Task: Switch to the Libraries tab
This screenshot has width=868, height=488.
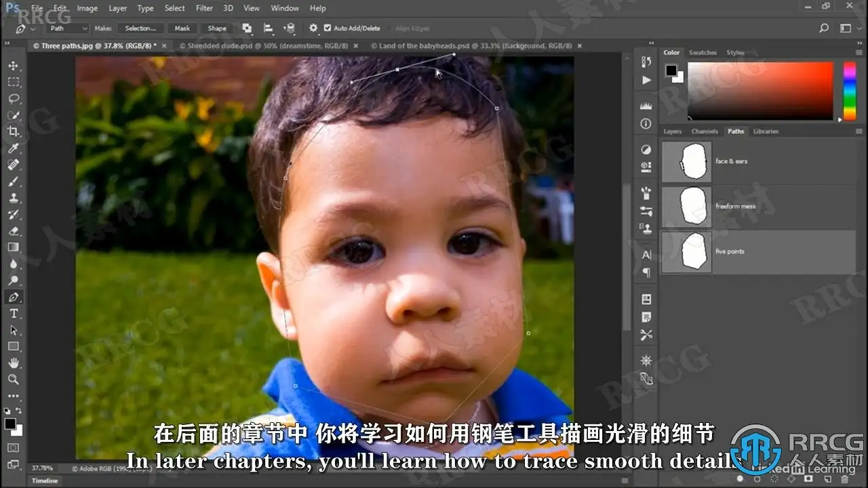Action: [x=766, y=131]
